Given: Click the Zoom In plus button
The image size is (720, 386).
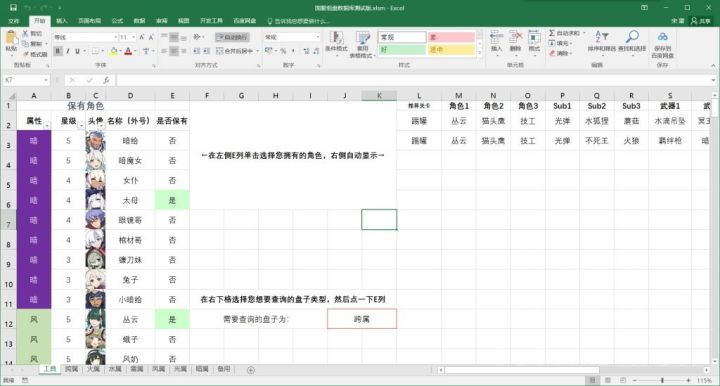Looking at the screenshot, I should 688,380.
